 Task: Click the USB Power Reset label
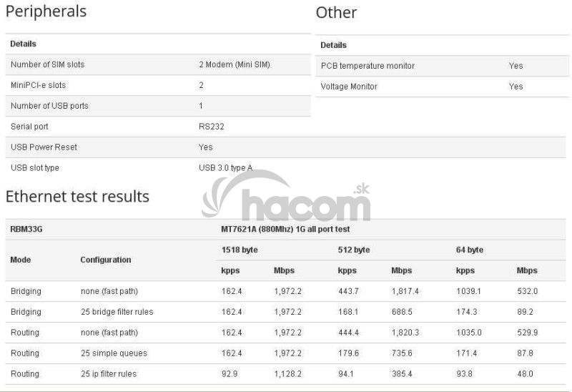pyautogui.click(x=44, y=147)
